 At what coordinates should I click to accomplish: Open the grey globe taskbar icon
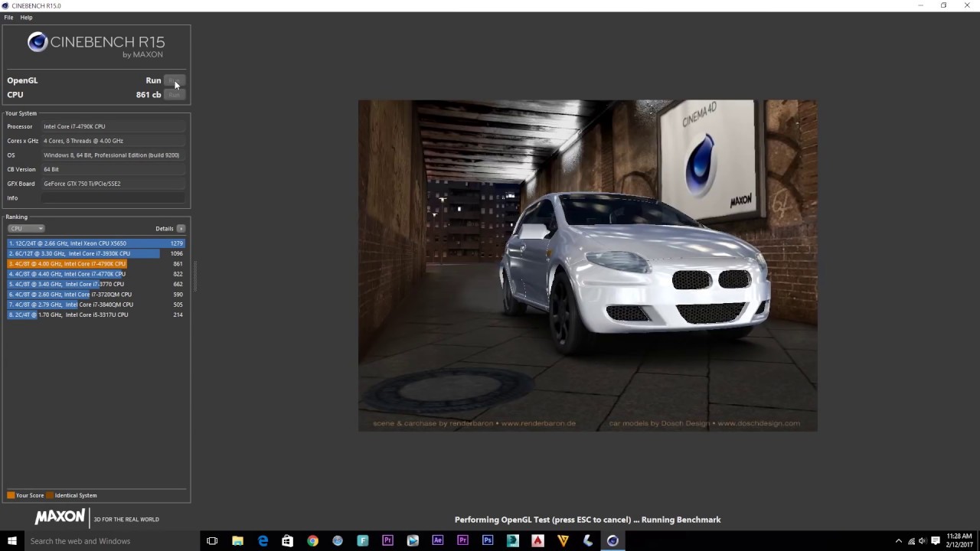tap(338, 541)
